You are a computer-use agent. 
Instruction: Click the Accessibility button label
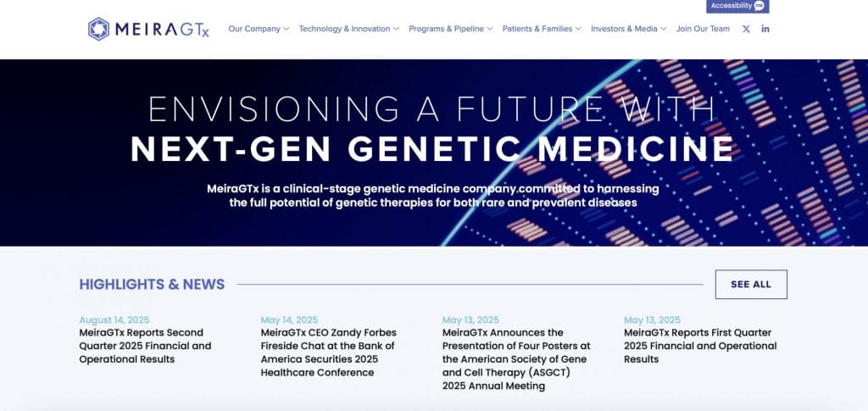[x=731, y=6]
